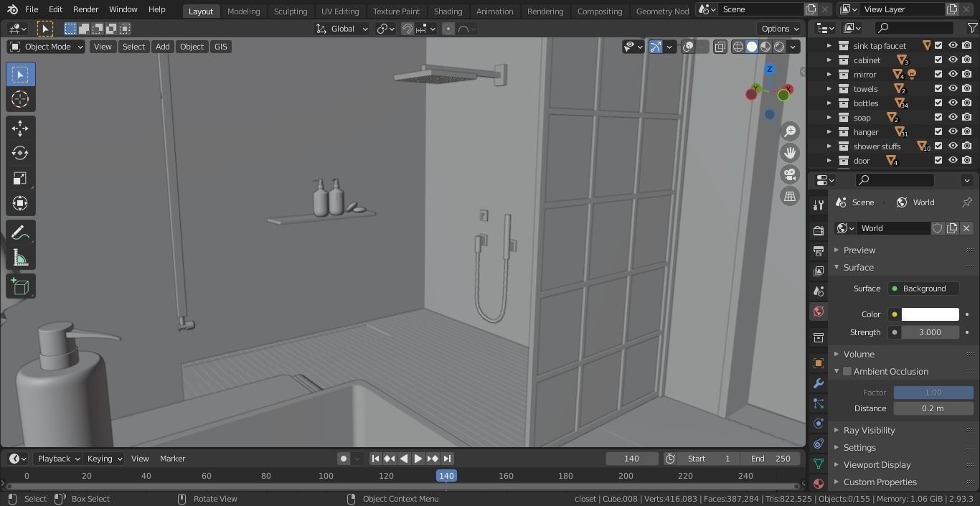Activate the Rotate tool
The height and width of the screenshot is (506, 980).
20,153
